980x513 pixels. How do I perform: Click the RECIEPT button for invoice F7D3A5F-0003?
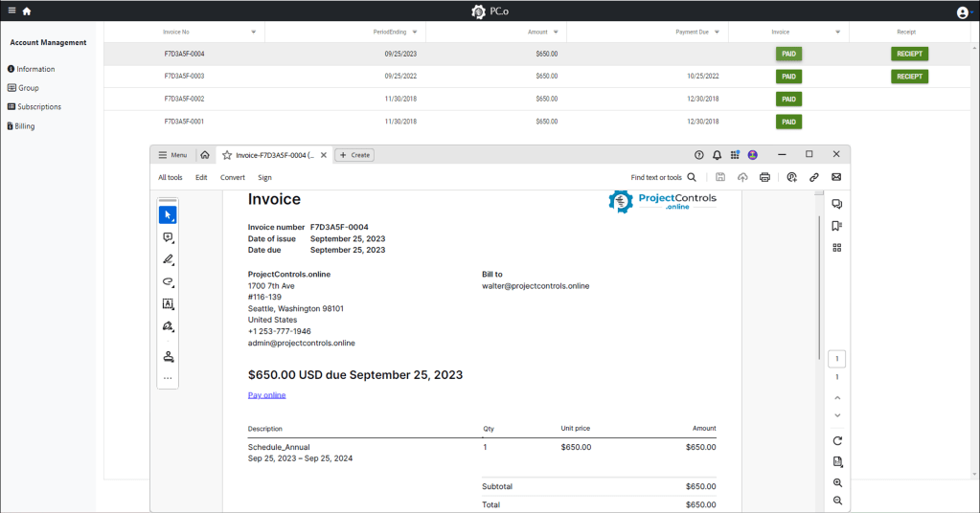coord(909,76)
